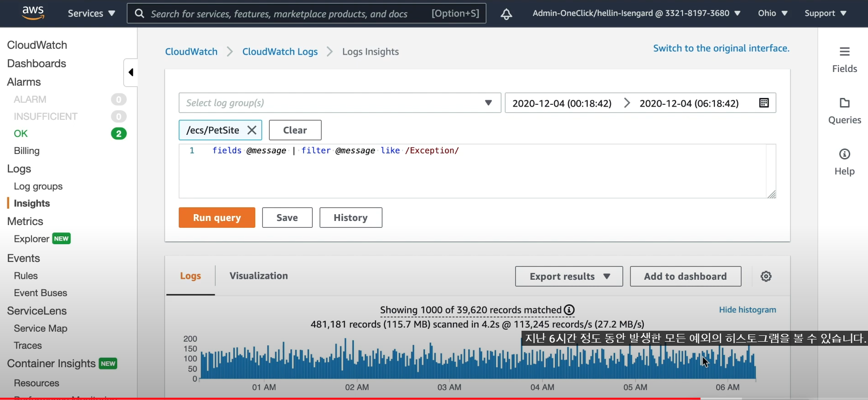Remove the /ecs/PetSite log group
Screen dimensions: 868x400
[252, 130]
